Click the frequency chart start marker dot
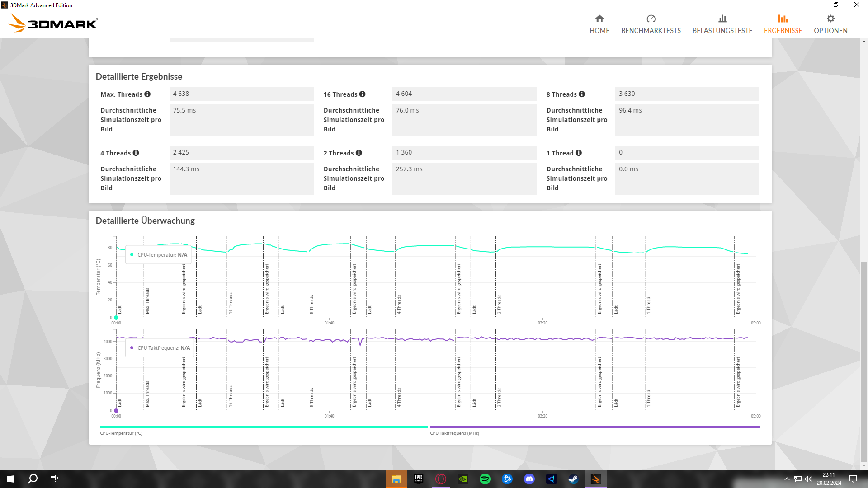The height and width of the screenshot is (488, 868). 116,411
